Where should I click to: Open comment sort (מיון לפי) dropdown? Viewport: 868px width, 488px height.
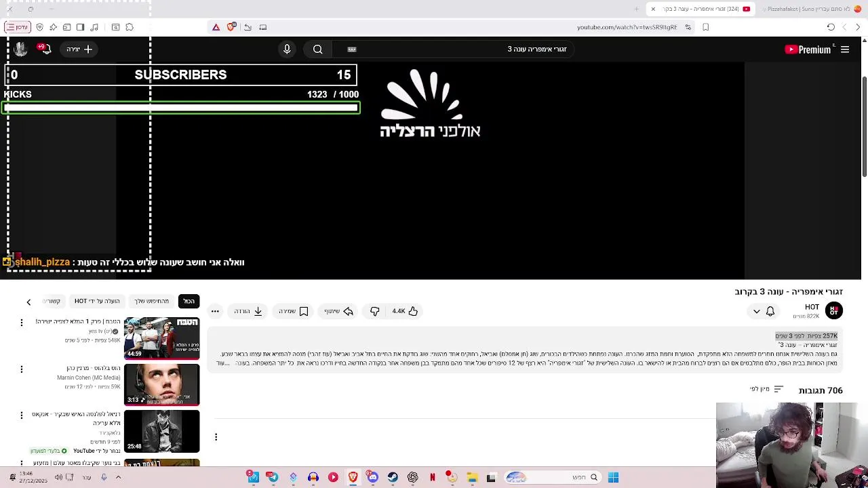click(x=767, y=389)
